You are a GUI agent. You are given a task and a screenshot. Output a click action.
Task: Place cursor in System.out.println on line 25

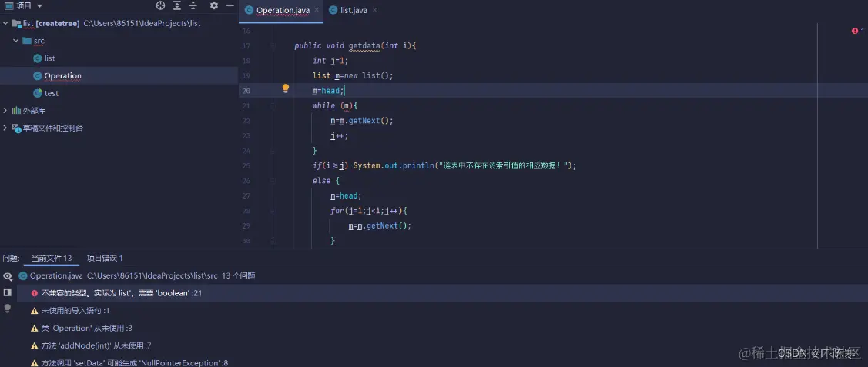pos(393,166)
